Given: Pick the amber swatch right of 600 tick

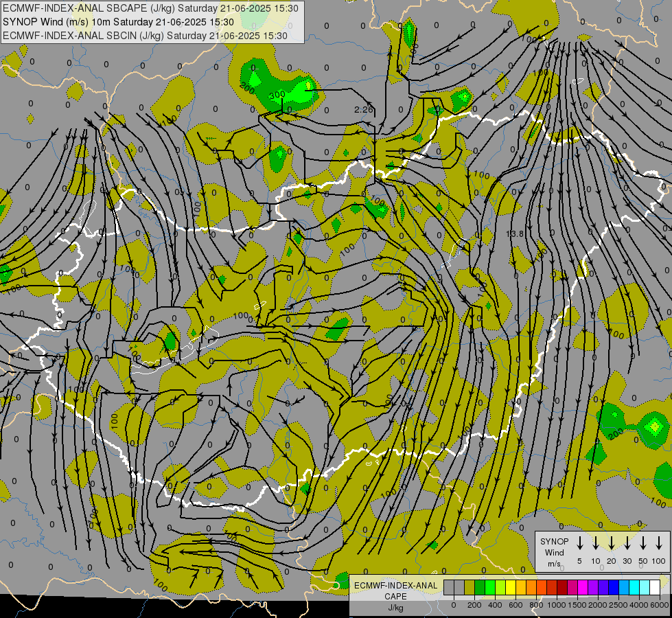Looking at the screenshot, I should (521, 587).
